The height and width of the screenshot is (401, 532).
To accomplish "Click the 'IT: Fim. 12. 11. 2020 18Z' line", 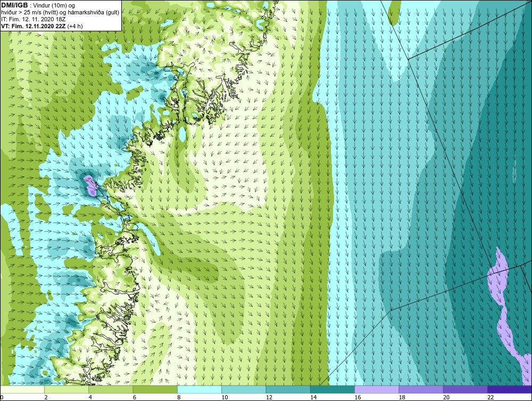I will click(x=33, y=19).
